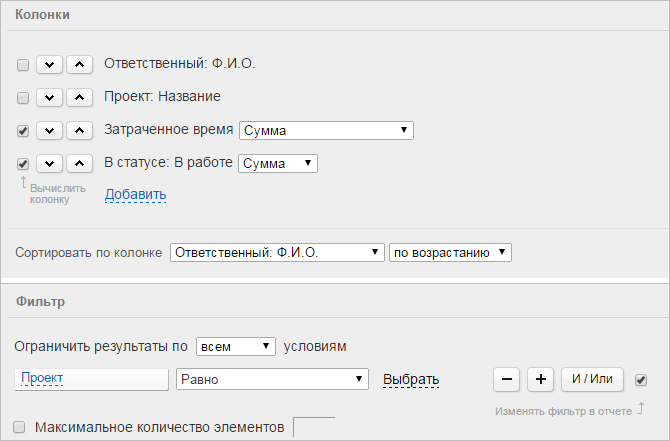Enable calculation for 'Ответственный: Ф.И.О.' checkbox
Image resolution: width=670 pixels, height=441 pixels.
23,65
